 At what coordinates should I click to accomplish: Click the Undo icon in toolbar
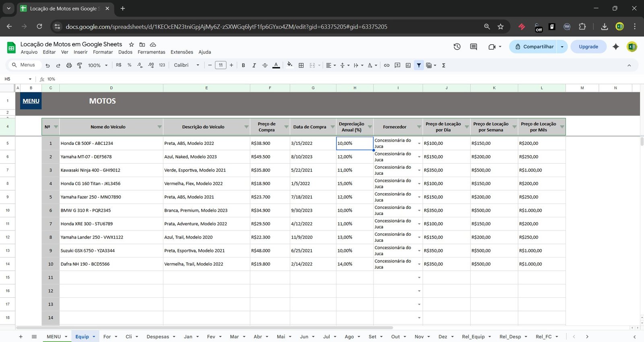[47, 65]
